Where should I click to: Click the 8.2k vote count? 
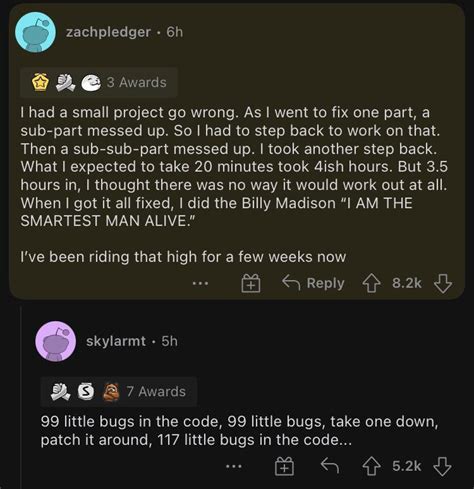(407, 283)
